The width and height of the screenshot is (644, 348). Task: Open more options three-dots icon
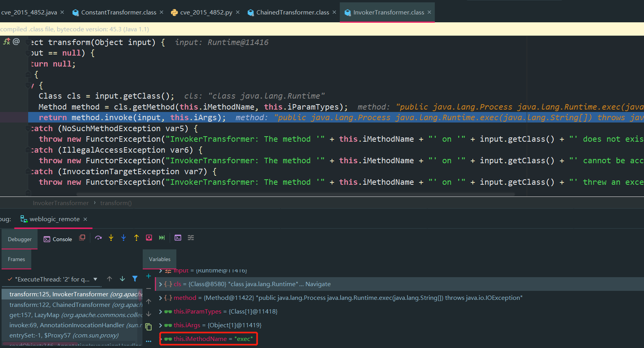coord(149,341)
